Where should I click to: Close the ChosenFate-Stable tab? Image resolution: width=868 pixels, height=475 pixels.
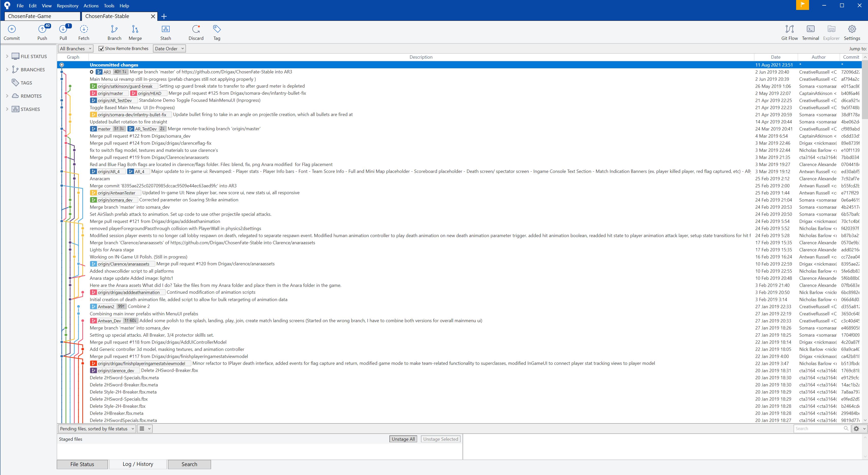(153, 16)
